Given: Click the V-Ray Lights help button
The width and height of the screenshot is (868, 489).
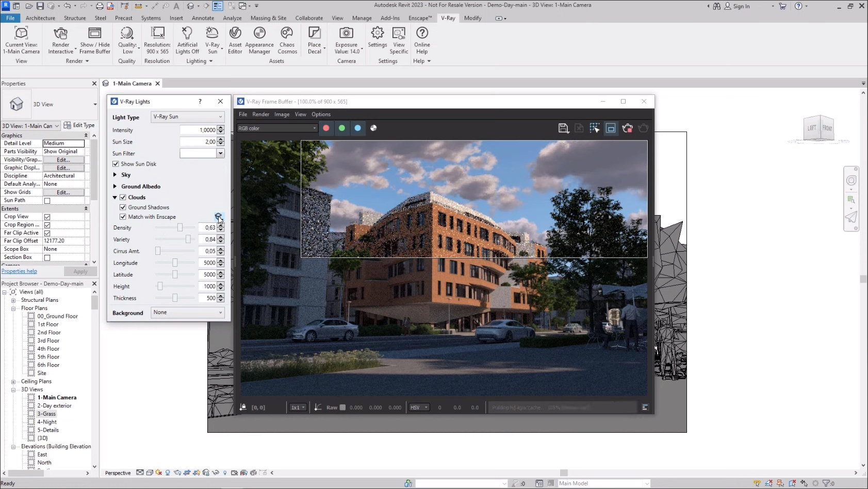Looking at the screenshot, I should (200, 102).
